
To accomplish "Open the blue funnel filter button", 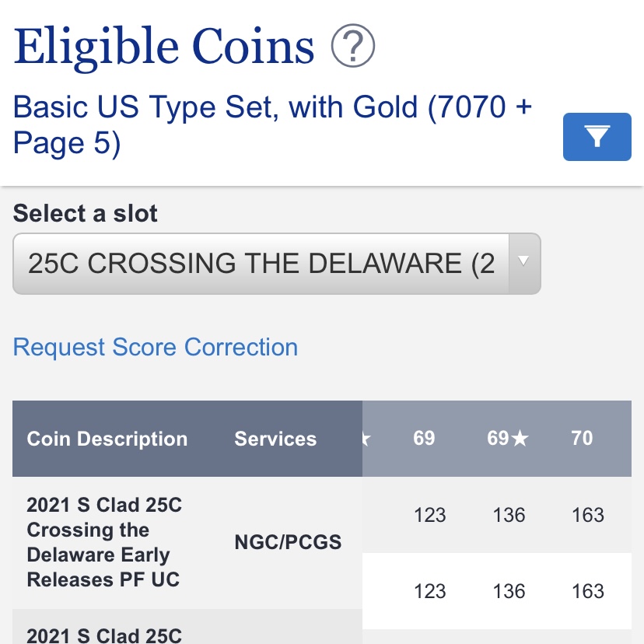I will (x=597, y=137).
